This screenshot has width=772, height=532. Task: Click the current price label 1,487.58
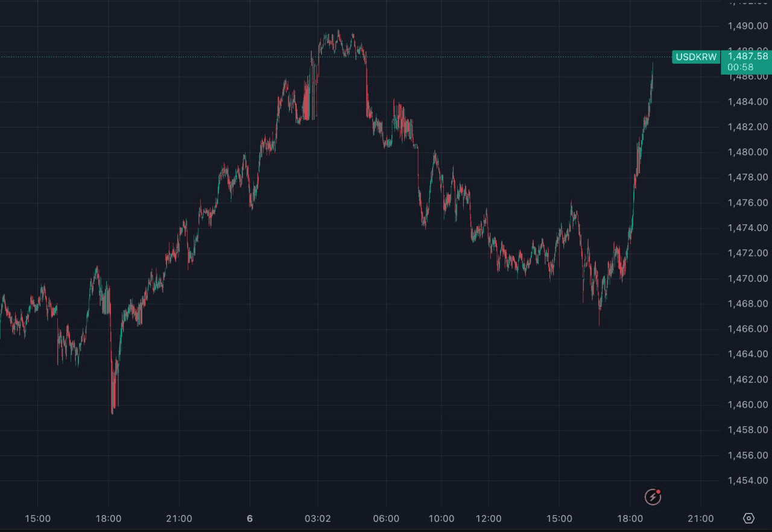coord(748,56)
